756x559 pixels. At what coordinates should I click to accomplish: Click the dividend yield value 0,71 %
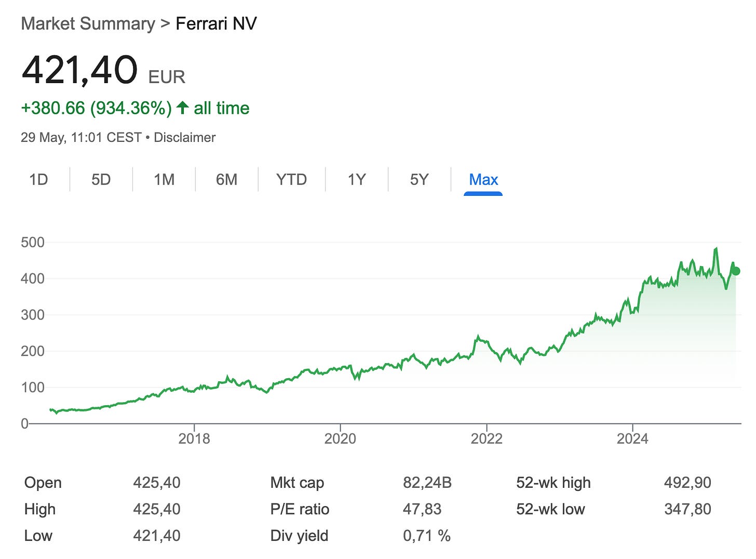[x=427, y=536]
